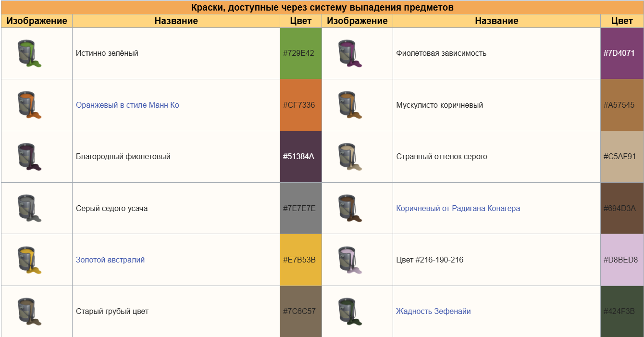644x337 pixels.
Task: Click the paint name Мускулисто-коричневый
Action: (x=440, y=105)
